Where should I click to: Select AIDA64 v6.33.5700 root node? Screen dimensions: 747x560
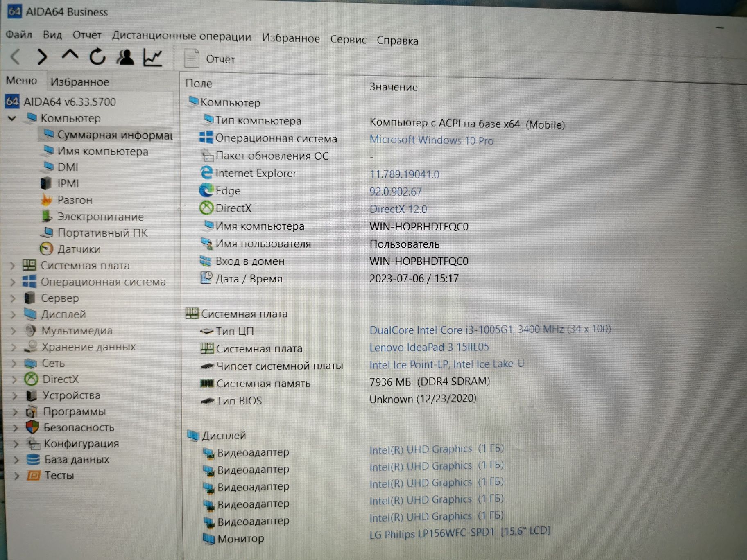[61, 102]
